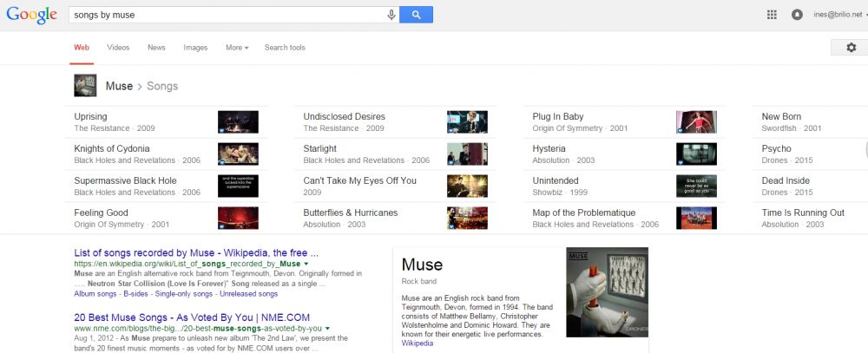Open the settings gear menu

(x=851, y=48)
